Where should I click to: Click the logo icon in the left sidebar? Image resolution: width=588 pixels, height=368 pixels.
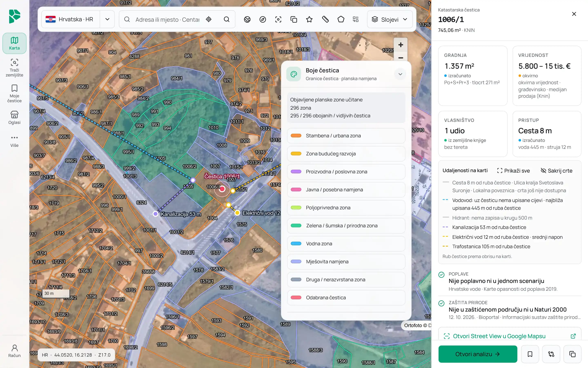coord(14,16)
